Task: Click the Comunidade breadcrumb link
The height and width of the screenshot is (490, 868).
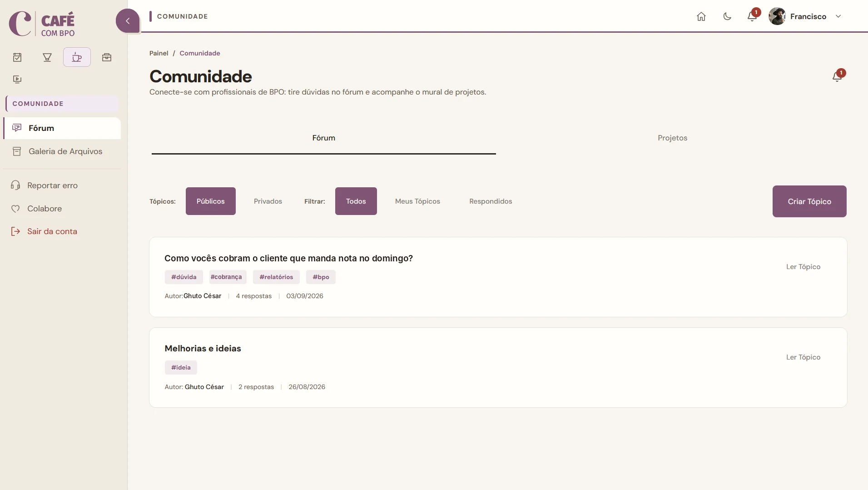Action: (x=200, y=53)
